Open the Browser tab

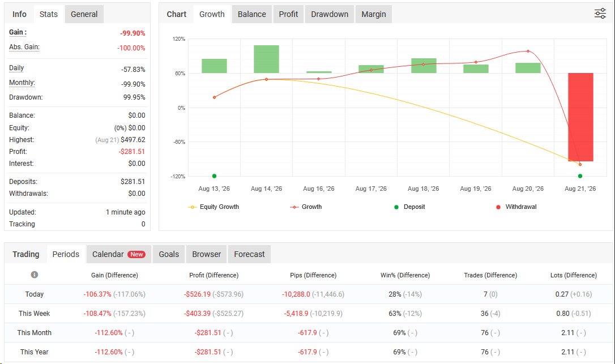[x=206, y=254]
